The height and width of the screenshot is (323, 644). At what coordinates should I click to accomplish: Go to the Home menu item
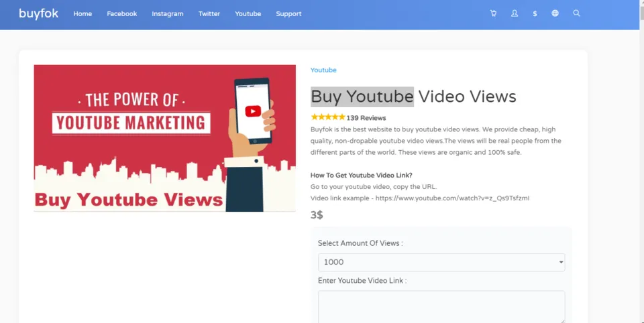coord(83,13)
